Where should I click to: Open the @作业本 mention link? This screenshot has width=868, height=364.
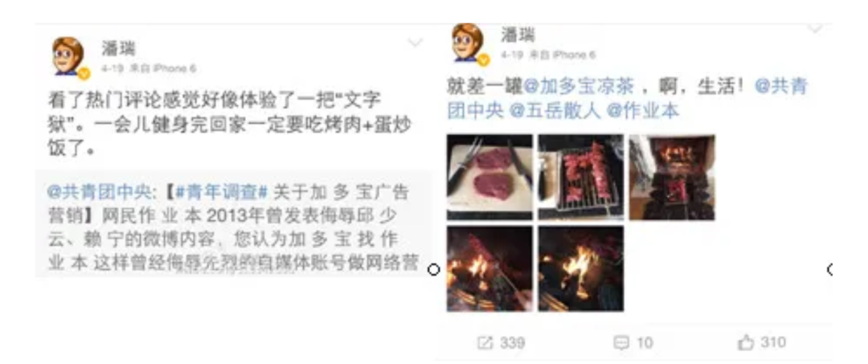(643, 111)
